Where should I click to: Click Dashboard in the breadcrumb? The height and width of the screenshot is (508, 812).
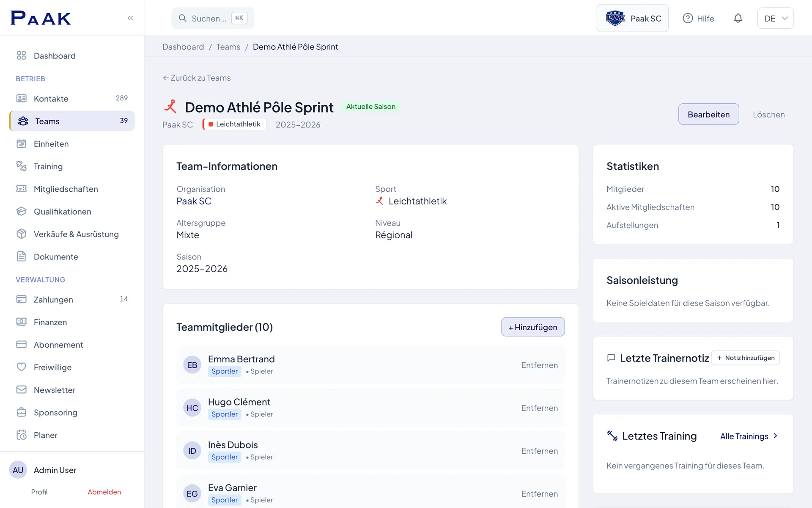click(183, 47)
